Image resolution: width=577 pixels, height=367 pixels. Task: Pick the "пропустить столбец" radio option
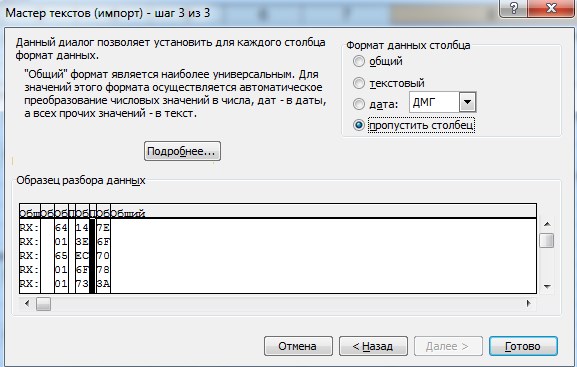[359, 125]
